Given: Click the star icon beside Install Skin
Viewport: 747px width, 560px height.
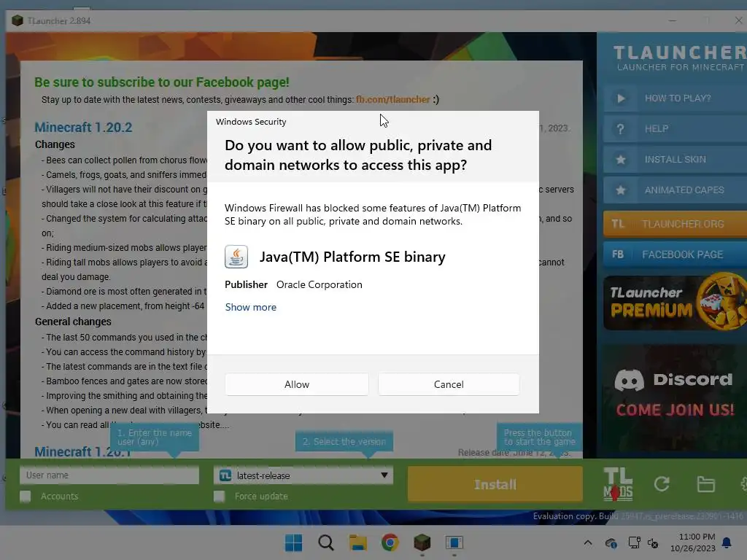Looking at the screenshot, I should tap(620, 160).
